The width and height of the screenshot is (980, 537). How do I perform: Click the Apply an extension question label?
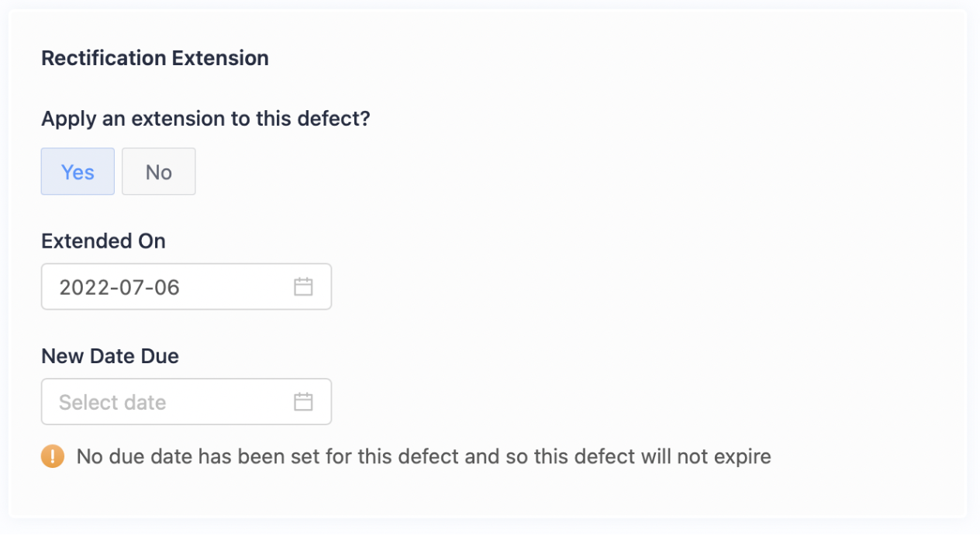(x=205, y=119)
